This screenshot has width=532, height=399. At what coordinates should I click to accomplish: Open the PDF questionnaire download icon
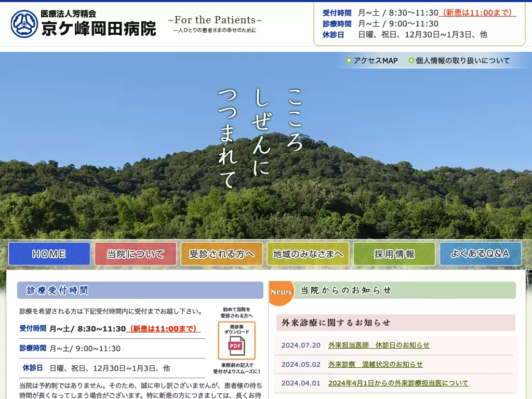(x=236, y=340)
